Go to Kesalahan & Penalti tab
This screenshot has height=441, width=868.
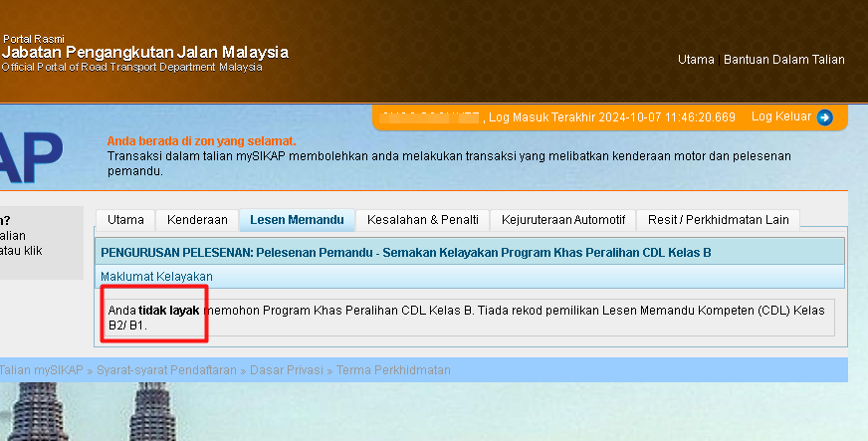point(423,220)
